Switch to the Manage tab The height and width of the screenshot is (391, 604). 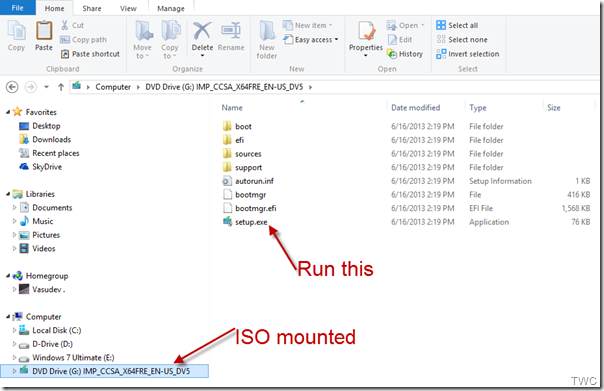171,8
